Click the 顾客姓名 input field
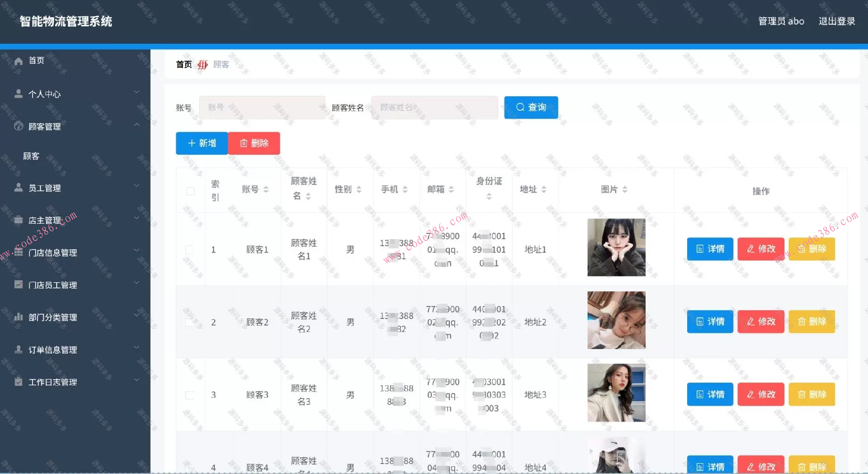This screenshot has width=868, height=474. click(434, 107)
